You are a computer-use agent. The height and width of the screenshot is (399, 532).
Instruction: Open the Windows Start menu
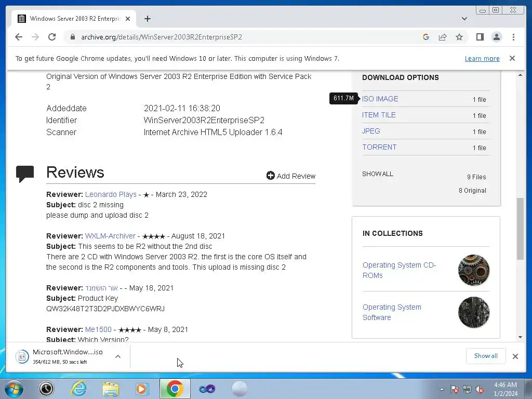(x=14, y=389)
